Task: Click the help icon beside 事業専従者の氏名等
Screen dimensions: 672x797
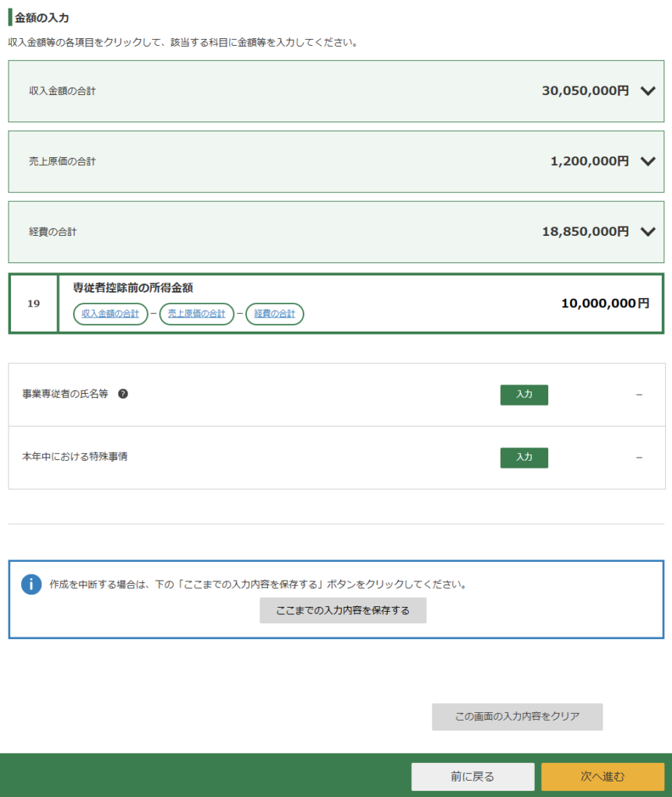Action: point(123,394)
